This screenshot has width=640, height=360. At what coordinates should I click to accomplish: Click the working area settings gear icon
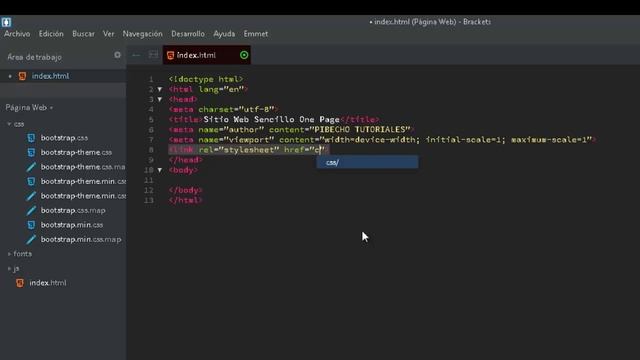[x=118, y=55]
